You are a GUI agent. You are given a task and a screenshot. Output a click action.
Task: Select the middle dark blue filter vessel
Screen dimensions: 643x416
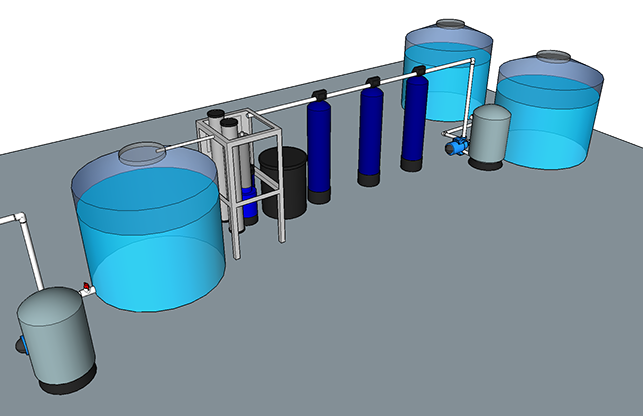371,133
